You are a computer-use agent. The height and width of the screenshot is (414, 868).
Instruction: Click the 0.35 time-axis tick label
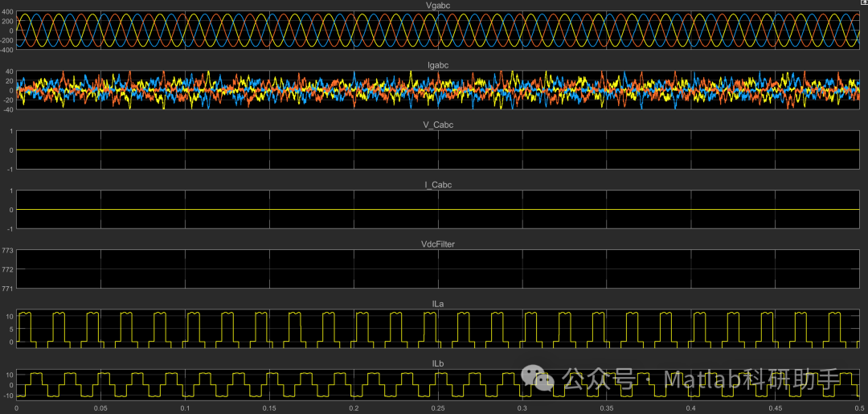point(607,408)
